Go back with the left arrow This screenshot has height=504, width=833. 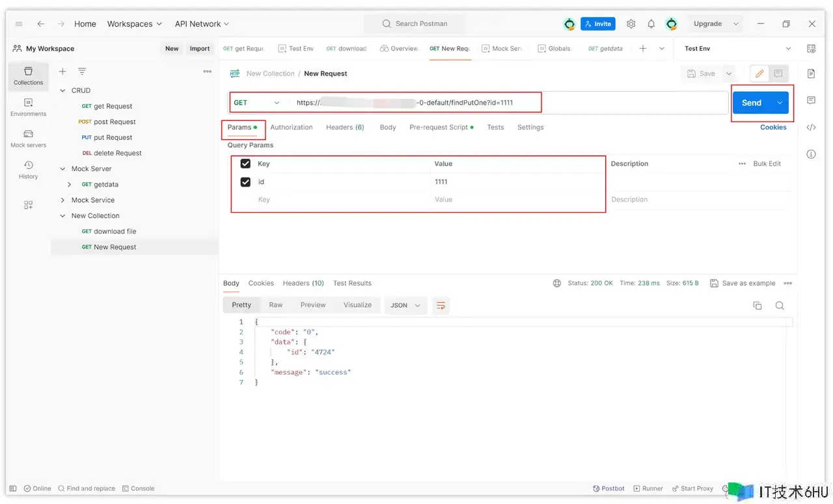(x=40, y=24)
